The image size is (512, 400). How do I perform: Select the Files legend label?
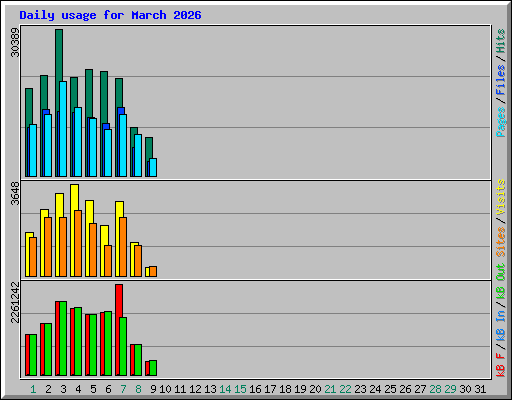click(500, 80)
